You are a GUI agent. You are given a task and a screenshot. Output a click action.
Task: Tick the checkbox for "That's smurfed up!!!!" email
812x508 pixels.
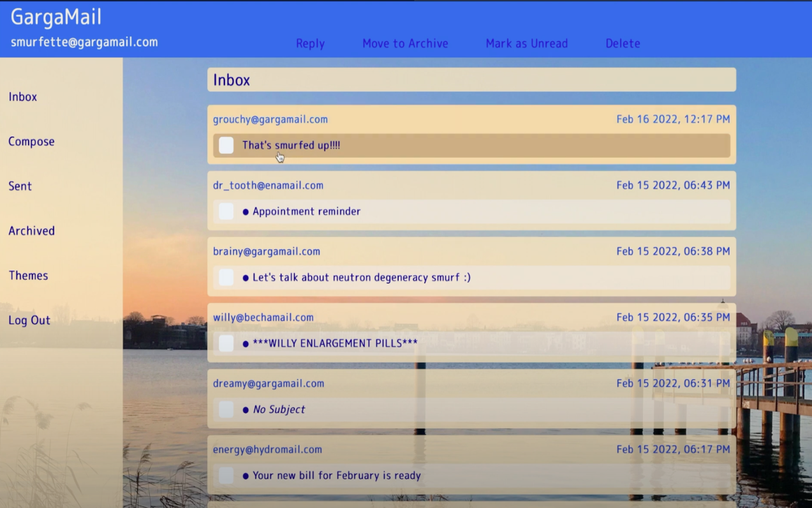(226, 146)
